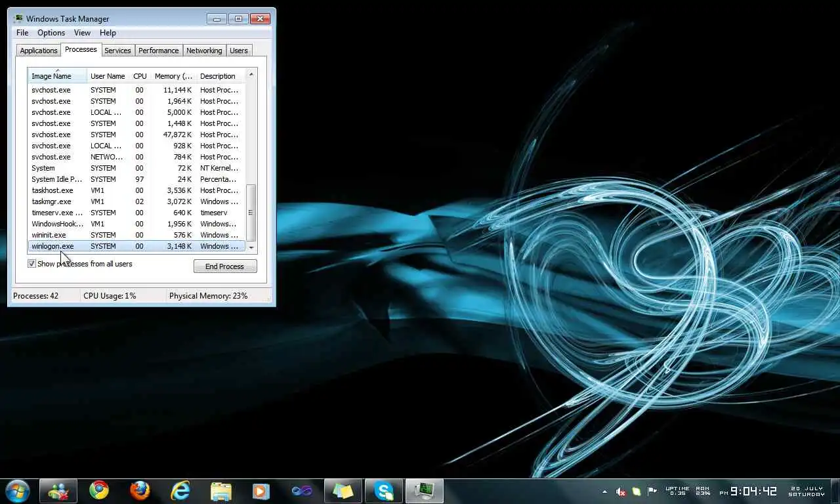Select the timeserv.exe process
This screenshot has height=504, width=840.
click(x=136, y=213)
